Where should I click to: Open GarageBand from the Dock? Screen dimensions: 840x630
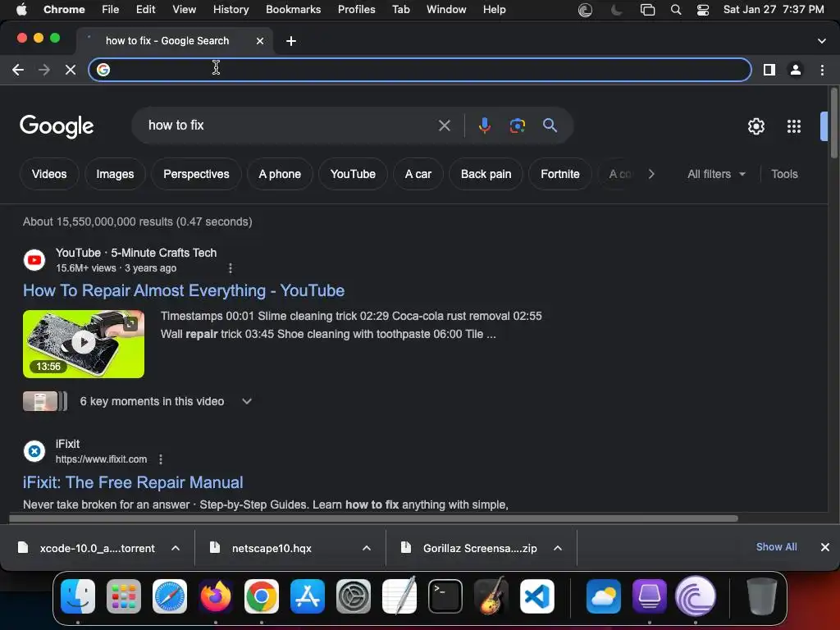tap(491, 596)
